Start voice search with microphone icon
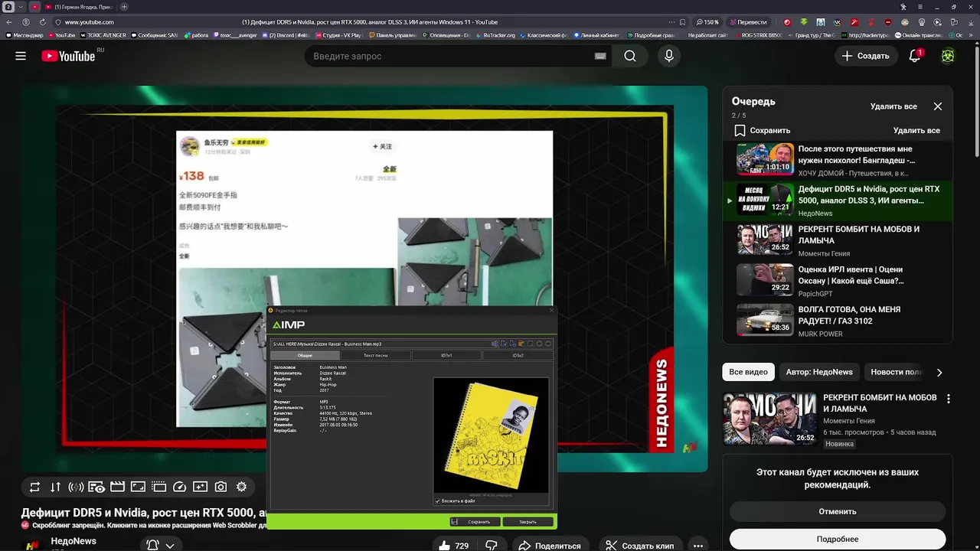The height and width of the screenshot is (551, 980). [x=669, y=56]
